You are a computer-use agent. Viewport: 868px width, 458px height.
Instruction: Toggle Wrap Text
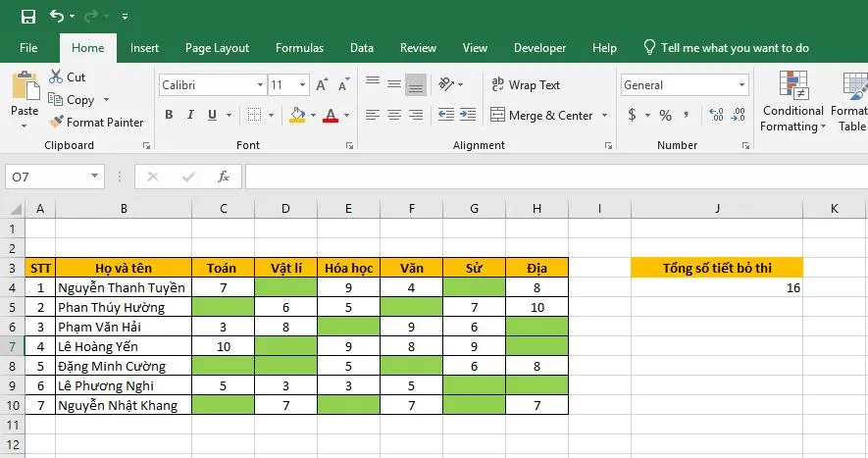click(526, 84)
